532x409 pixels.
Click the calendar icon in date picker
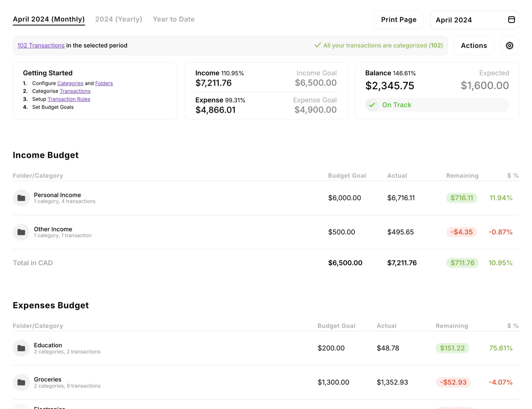tap(511, 20)
